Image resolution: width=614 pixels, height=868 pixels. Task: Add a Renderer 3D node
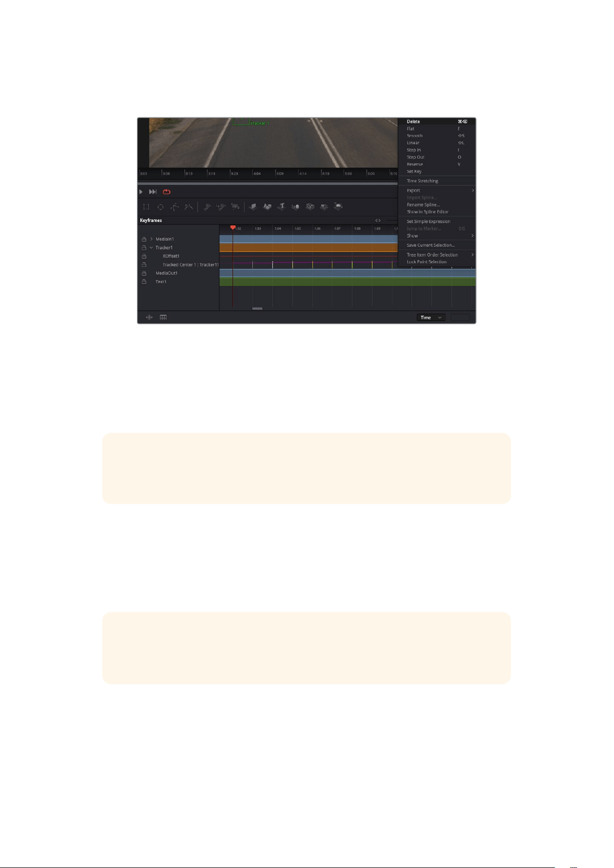coord(338,207)
